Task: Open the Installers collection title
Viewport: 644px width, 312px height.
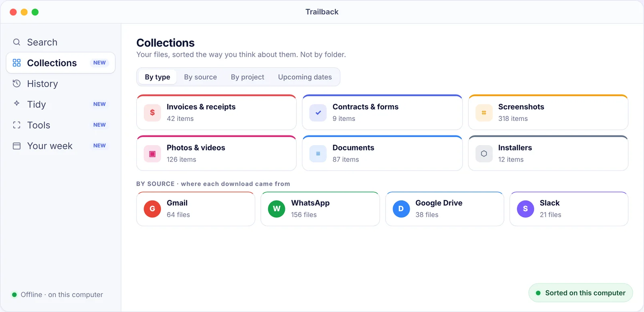Action: [515, 148]
